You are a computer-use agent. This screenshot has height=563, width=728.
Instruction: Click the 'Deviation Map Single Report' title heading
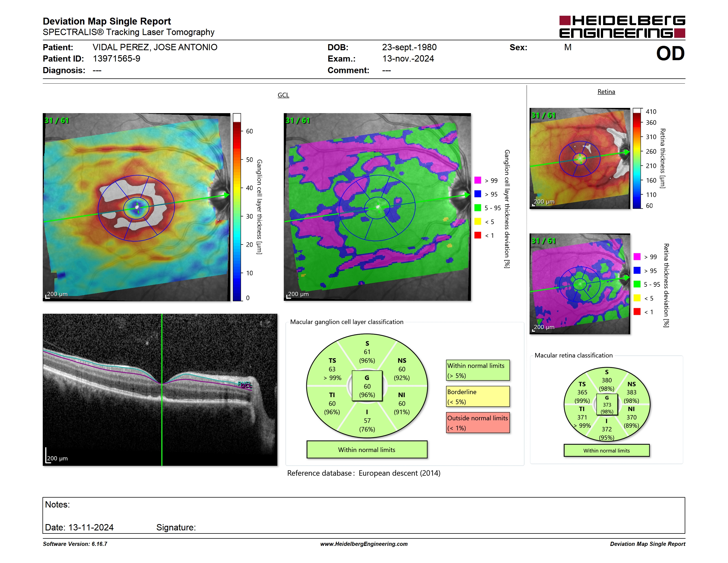[107, 21]
